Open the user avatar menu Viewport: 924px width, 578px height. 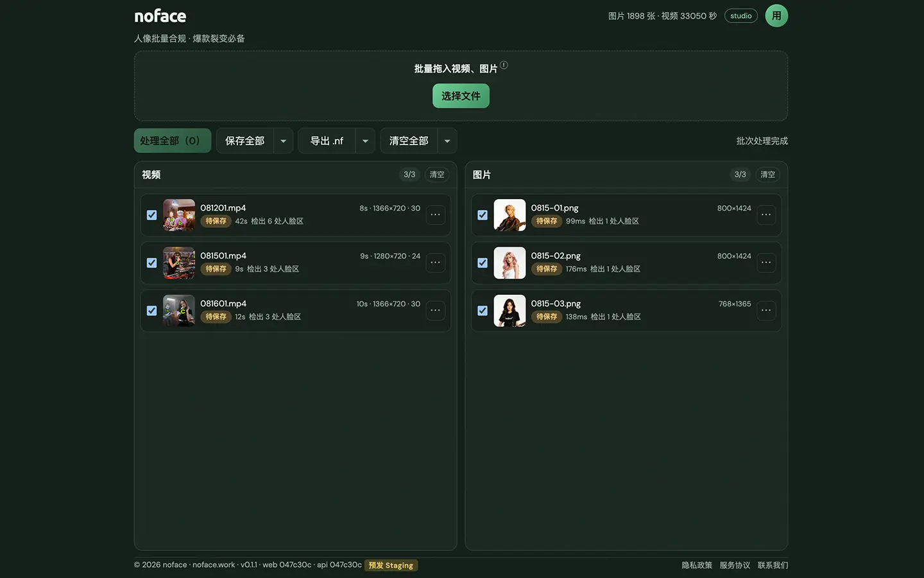pyautogui.click(x=776, y=16)
